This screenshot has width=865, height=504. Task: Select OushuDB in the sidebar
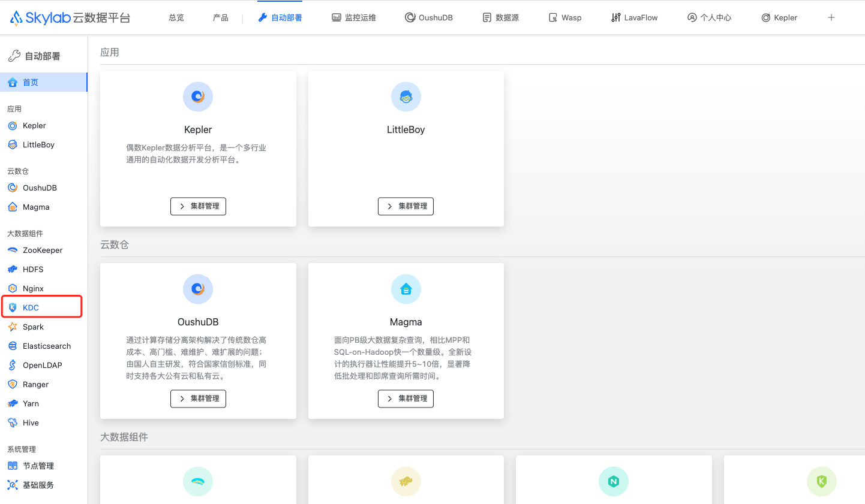pos(43,188)
